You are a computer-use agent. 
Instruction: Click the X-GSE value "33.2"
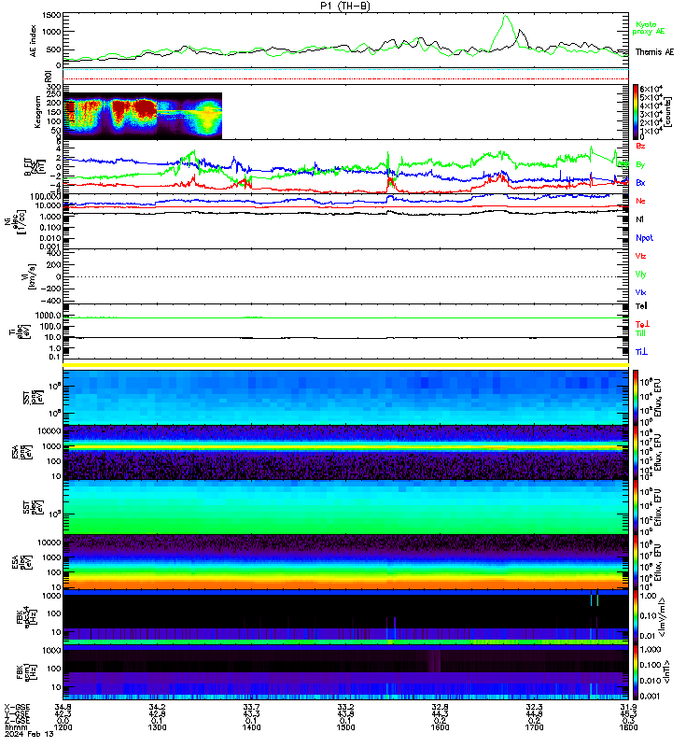[x=345, y=708]
